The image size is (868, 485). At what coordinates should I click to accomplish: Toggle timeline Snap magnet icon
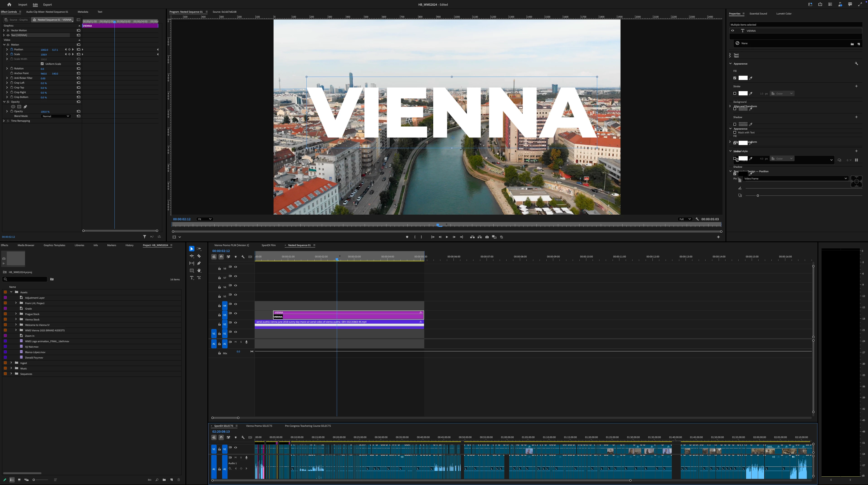[221, 257]
